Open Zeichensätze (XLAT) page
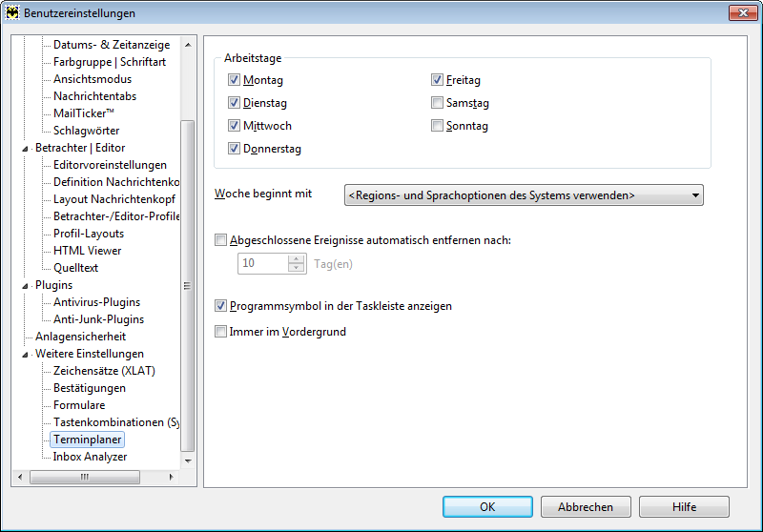763x532 pixels. coord(104,371)
